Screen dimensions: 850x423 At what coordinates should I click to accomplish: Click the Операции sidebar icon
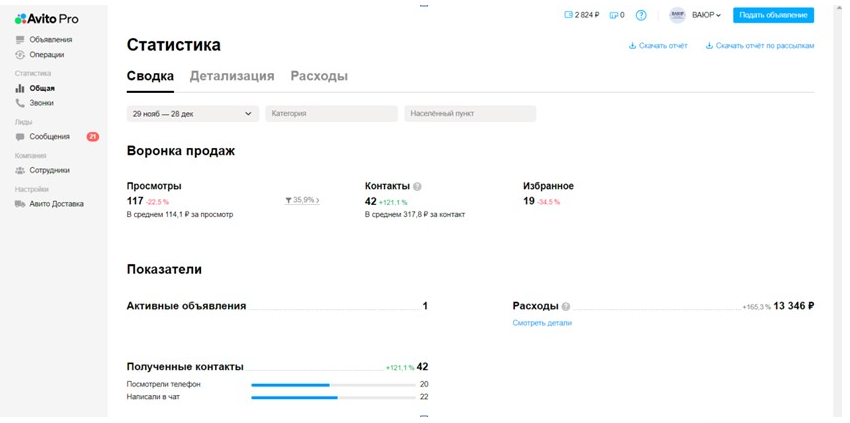[x=21, y=55]
